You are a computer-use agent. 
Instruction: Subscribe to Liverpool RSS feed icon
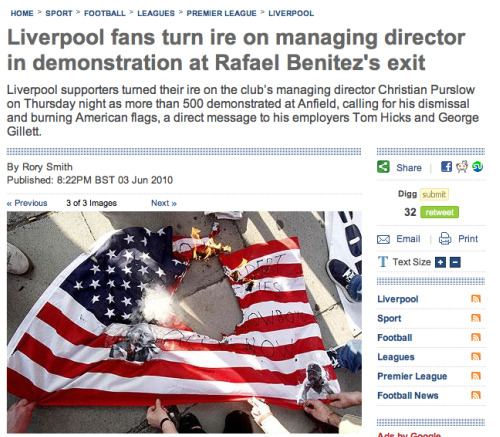click(x=476, y=299)
